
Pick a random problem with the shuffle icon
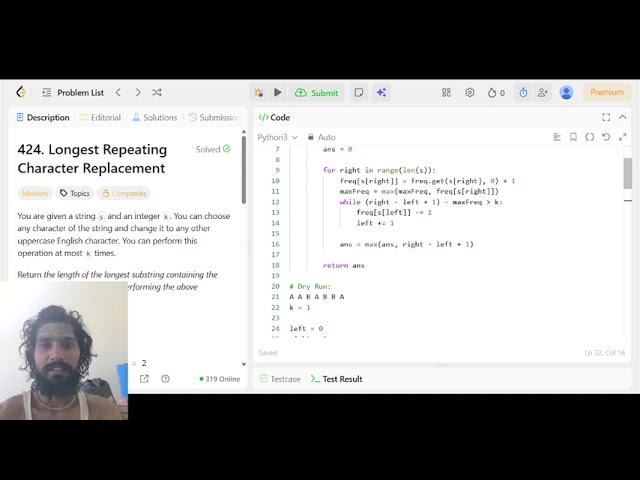[x=157, y=93]
